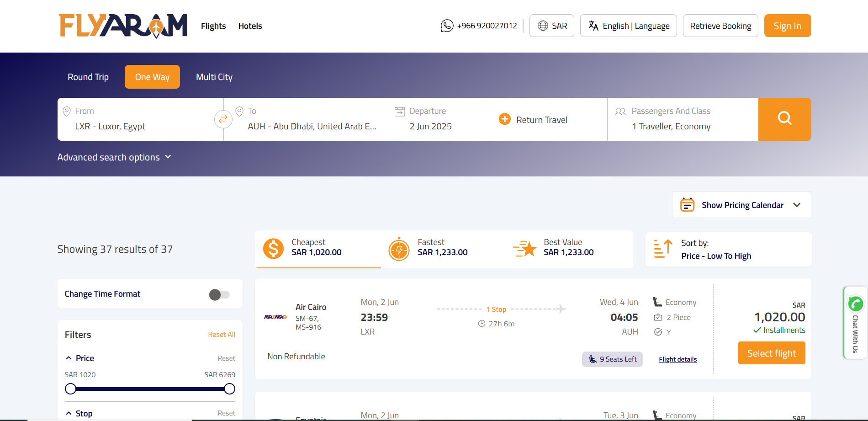The width and height of the screenshot is (868, 421).
Task: Open the Chat With Us widget
Action: (855, 323)
